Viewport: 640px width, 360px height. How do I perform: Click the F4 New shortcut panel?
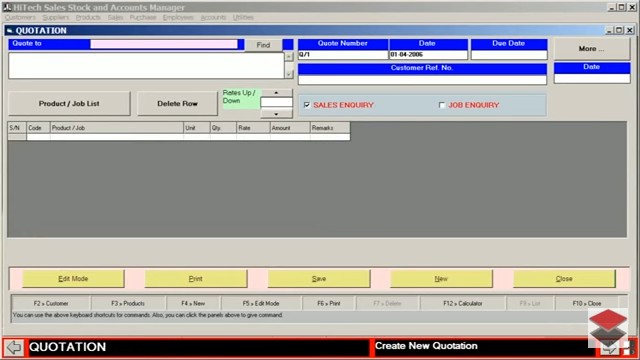[193, 303]
